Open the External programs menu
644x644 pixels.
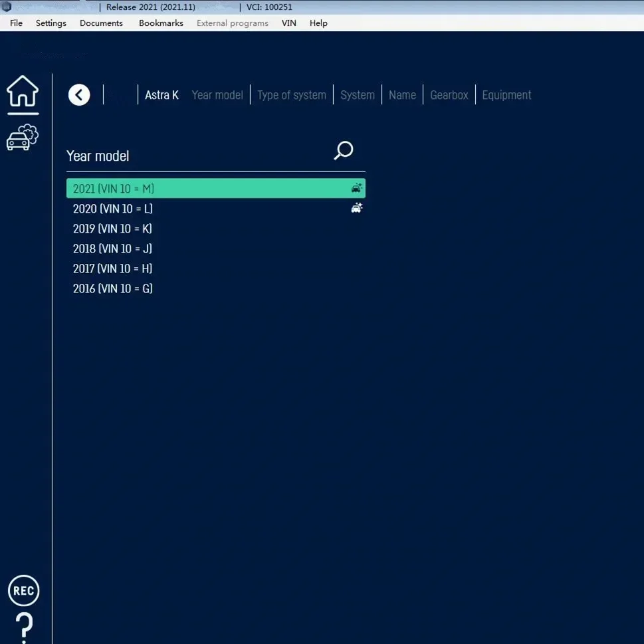233,23
